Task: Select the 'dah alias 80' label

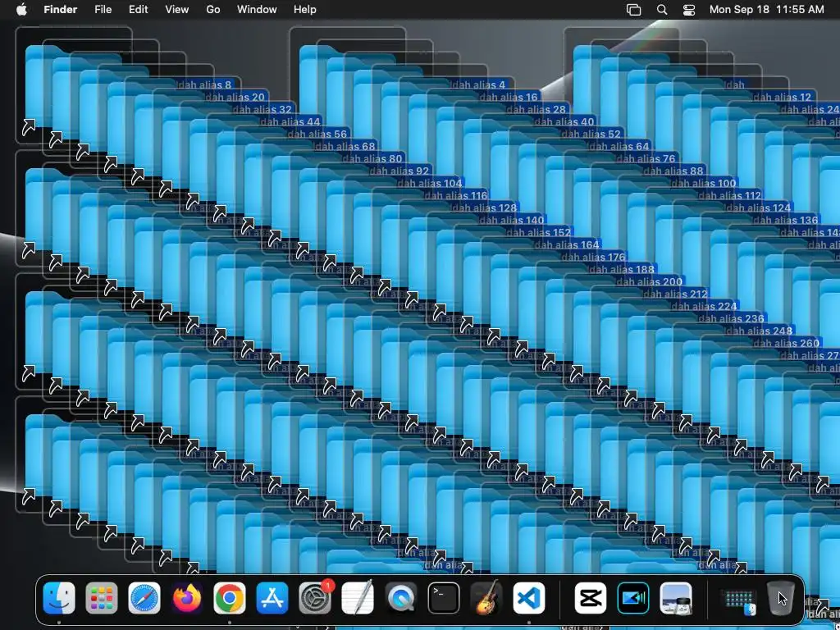Action: click(373, 158)
